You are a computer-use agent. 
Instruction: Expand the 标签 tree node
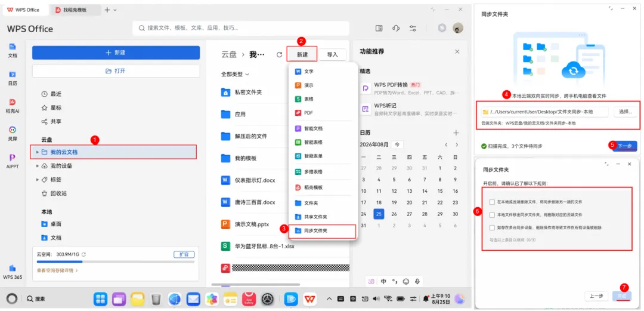tap(38, 180)
